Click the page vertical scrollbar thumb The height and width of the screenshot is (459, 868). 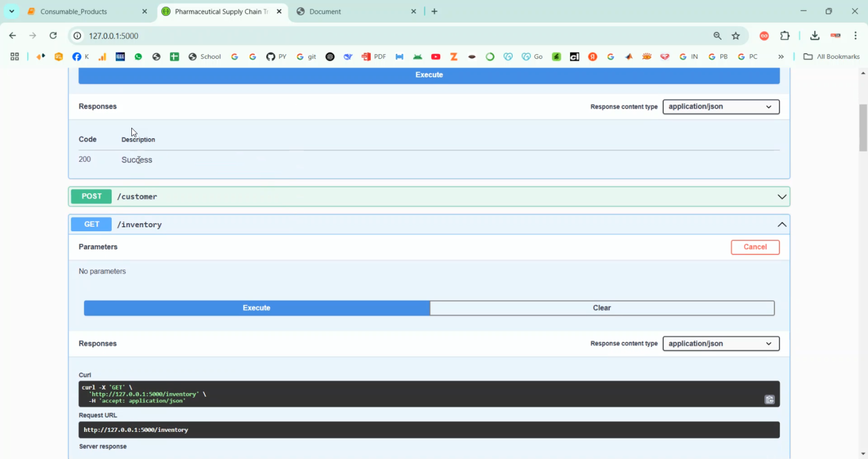coord(863,127)
